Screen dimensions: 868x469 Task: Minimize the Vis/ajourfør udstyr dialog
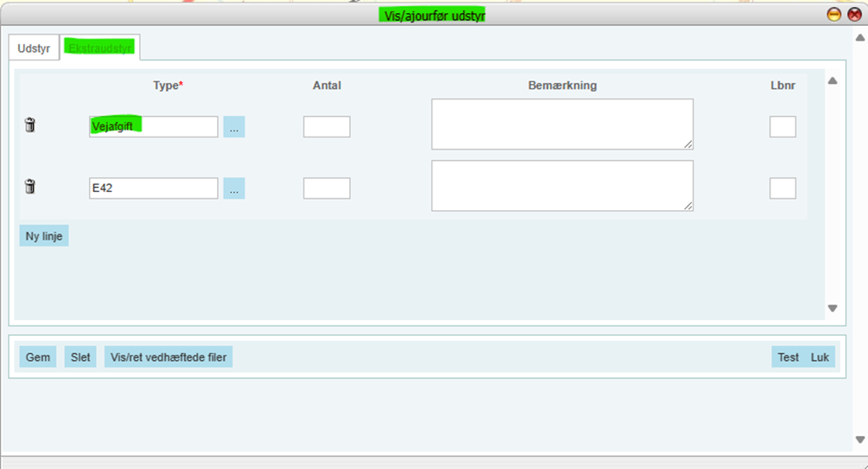tap(833, 15)
